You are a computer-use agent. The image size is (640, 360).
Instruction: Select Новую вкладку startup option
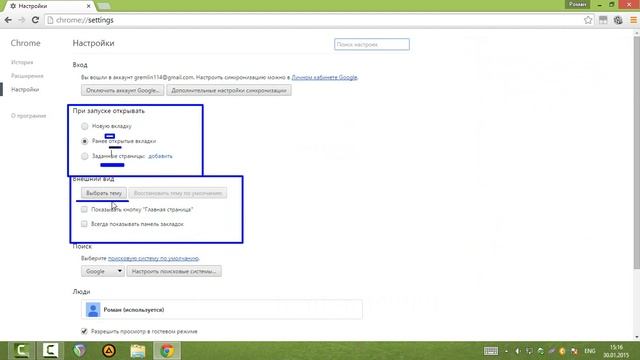84,126
